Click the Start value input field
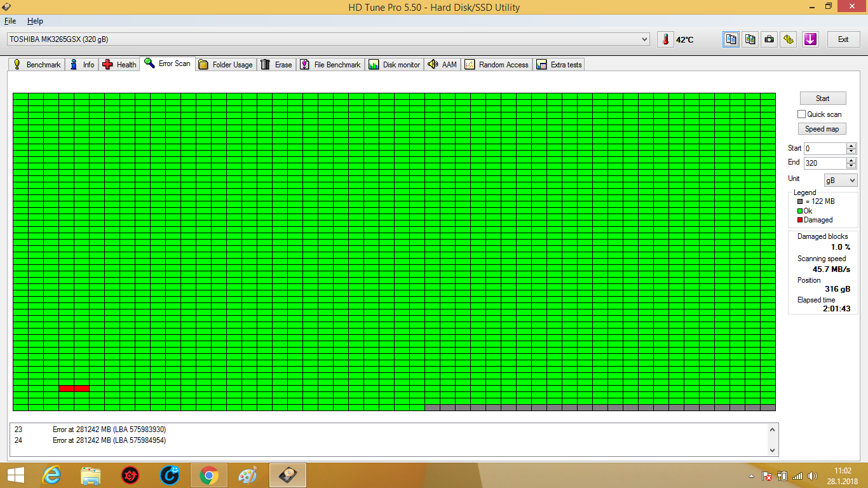Viewport: 868px width, 488px height. pos(825,148)
